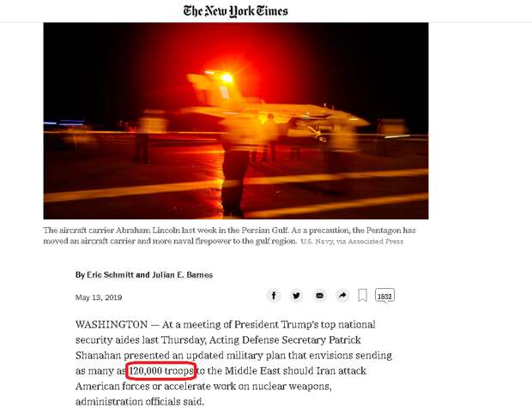Screen dimensions: 532x408
Task: Open the share arrow options
Action: pyautogui.click(x=342, y=296)
